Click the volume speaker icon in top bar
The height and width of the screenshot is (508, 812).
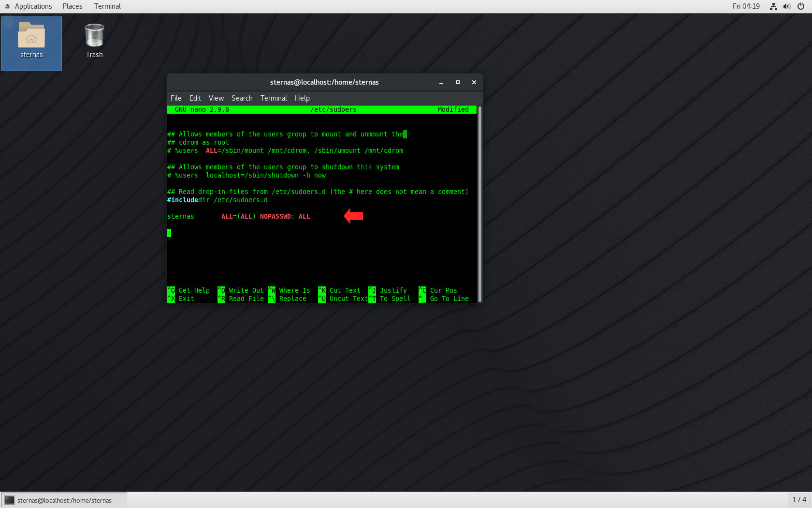pyautogui.click(x=787, y=6)
